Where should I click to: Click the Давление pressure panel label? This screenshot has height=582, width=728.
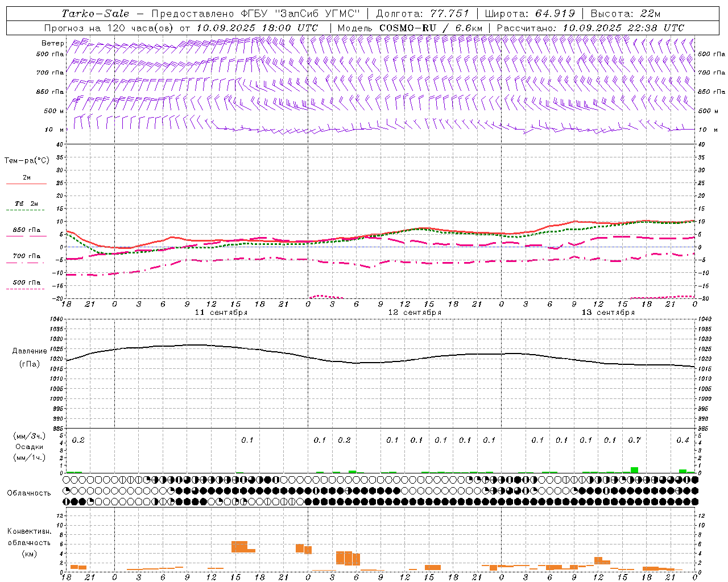[x=30, y=351]
